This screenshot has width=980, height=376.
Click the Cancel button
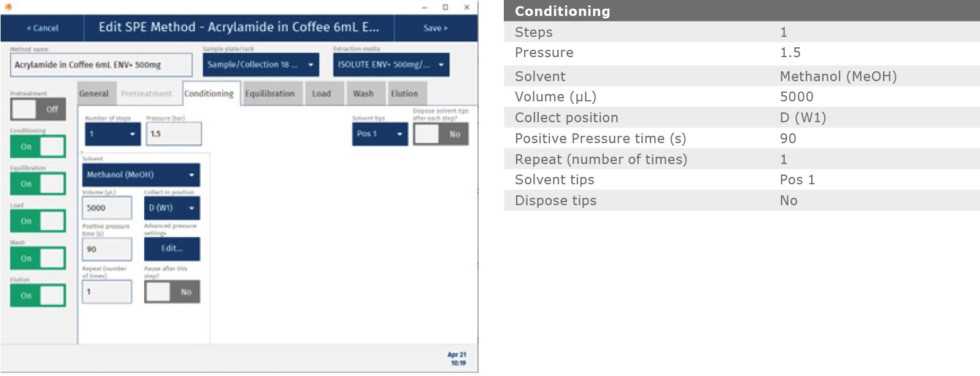click(42, 28)
